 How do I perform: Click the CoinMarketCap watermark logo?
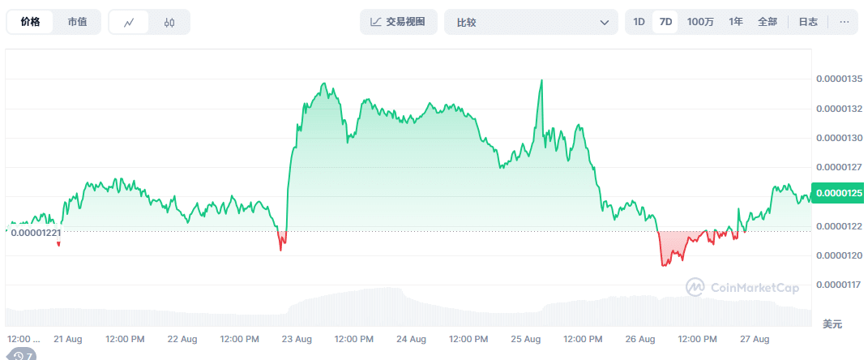742,286
